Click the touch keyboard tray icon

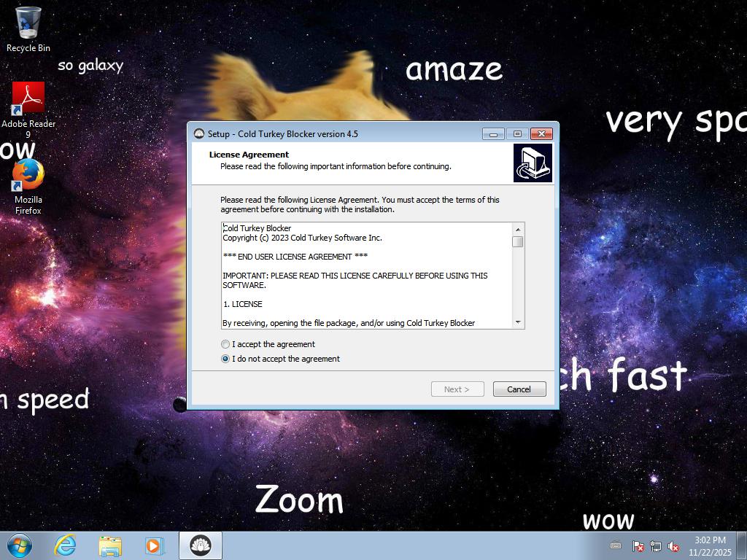pyautogui.click(x=616, y=545)
